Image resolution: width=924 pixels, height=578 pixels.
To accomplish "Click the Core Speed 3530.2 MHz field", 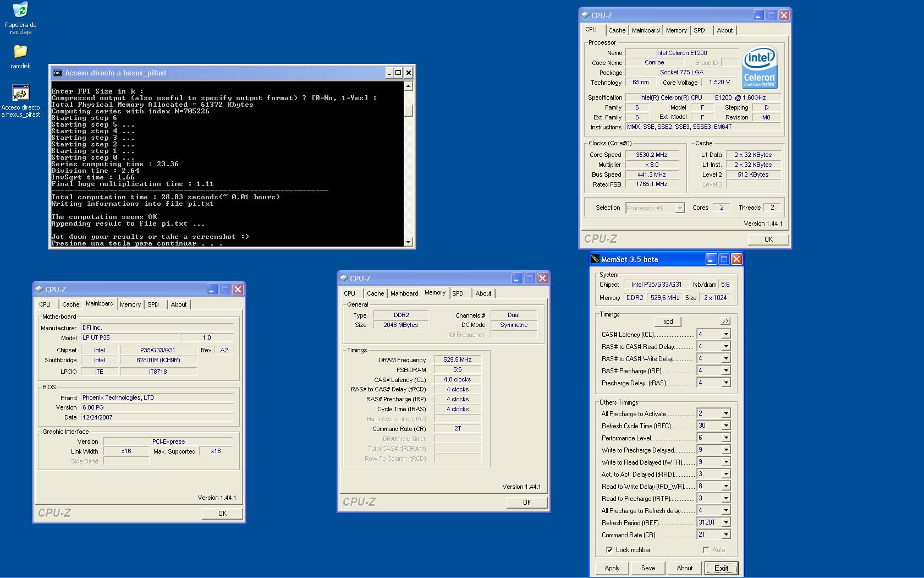I will [x=651, y=155].
